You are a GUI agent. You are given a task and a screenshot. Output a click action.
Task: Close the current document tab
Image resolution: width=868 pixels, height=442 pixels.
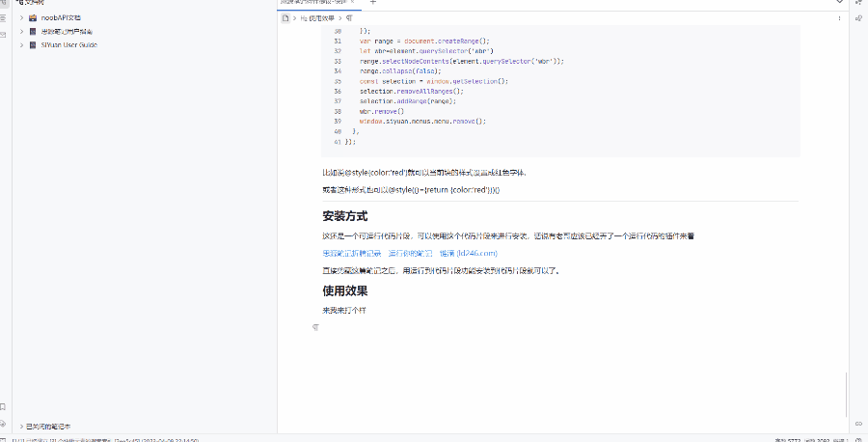[x=353, y=3]
